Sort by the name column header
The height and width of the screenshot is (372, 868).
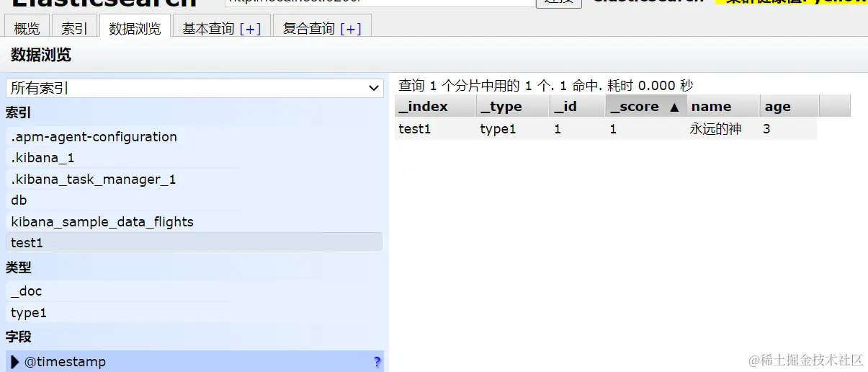[723, 106]
